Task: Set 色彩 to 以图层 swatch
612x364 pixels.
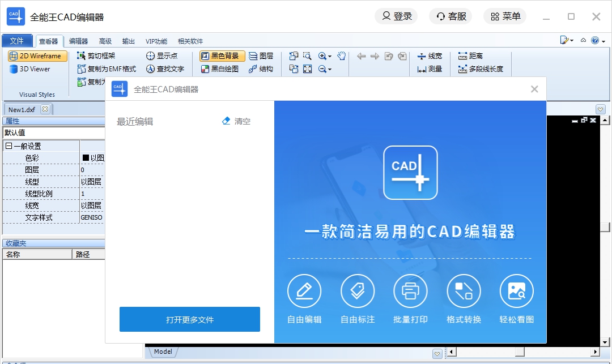Action: pos(92,157)
